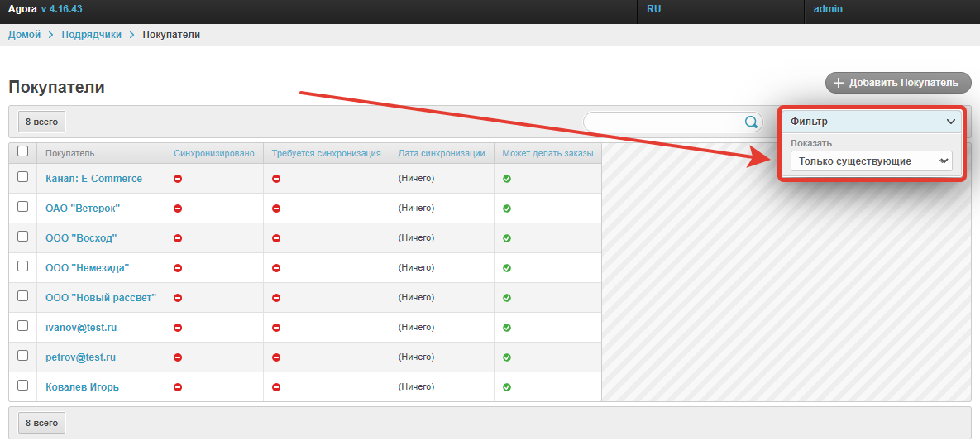
Task: Click the search magnifier icon
Action: click(751, 122)
